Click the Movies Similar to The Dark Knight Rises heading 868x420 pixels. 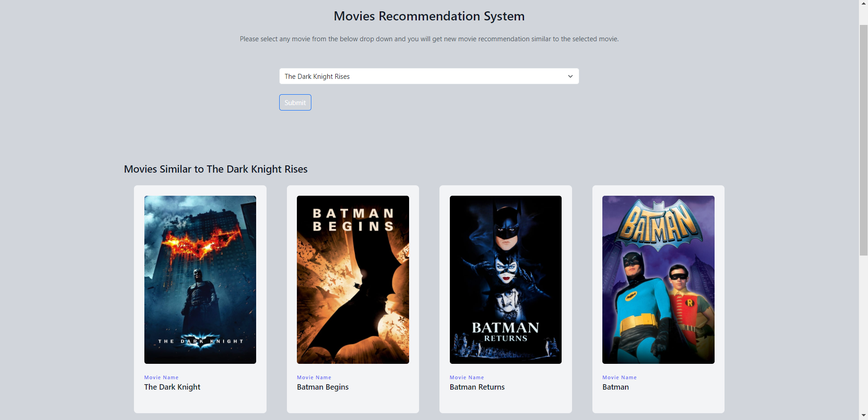click(x=215, y=169)
